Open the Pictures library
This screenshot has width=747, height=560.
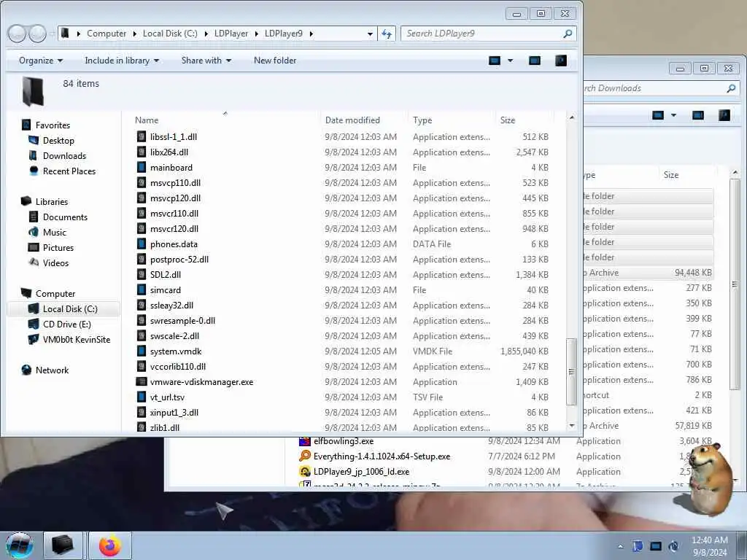coord(58,248)
